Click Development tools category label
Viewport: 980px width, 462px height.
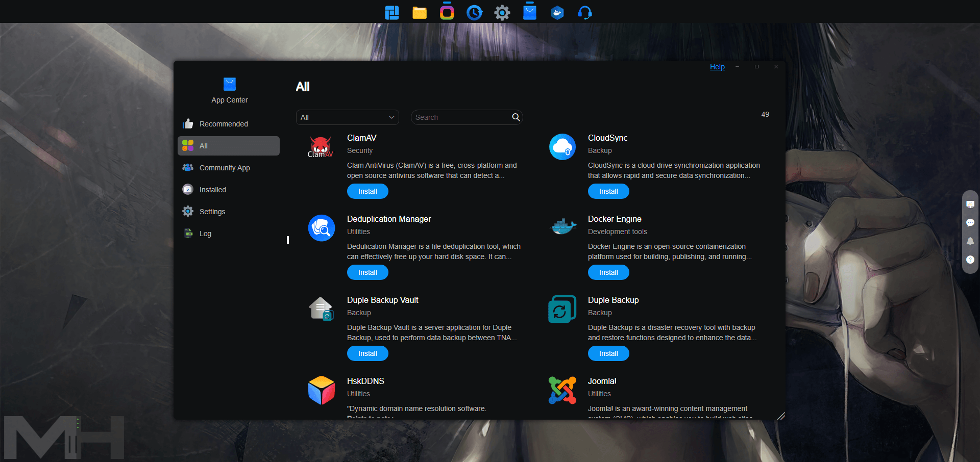tap(617, 232)
